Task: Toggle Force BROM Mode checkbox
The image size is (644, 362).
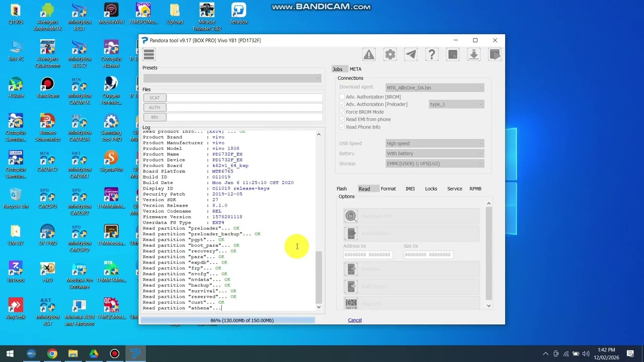Action: click(342, 112)
